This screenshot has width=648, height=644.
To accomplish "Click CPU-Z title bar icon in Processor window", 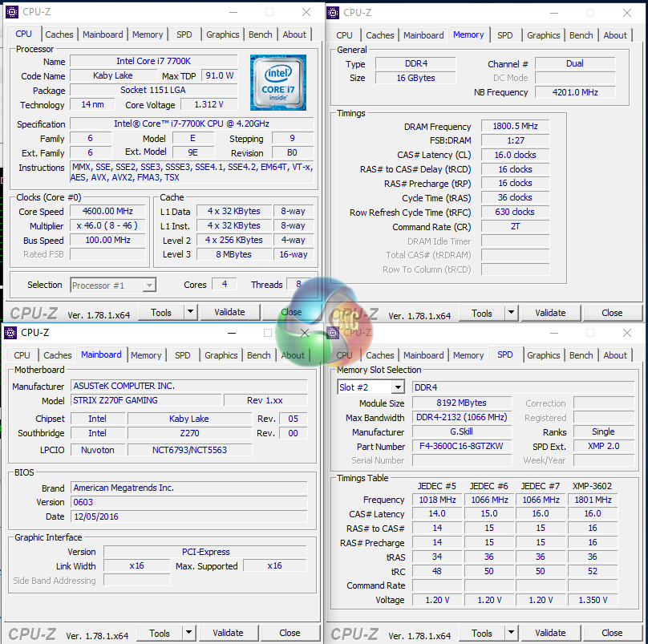I will (11, 12).
